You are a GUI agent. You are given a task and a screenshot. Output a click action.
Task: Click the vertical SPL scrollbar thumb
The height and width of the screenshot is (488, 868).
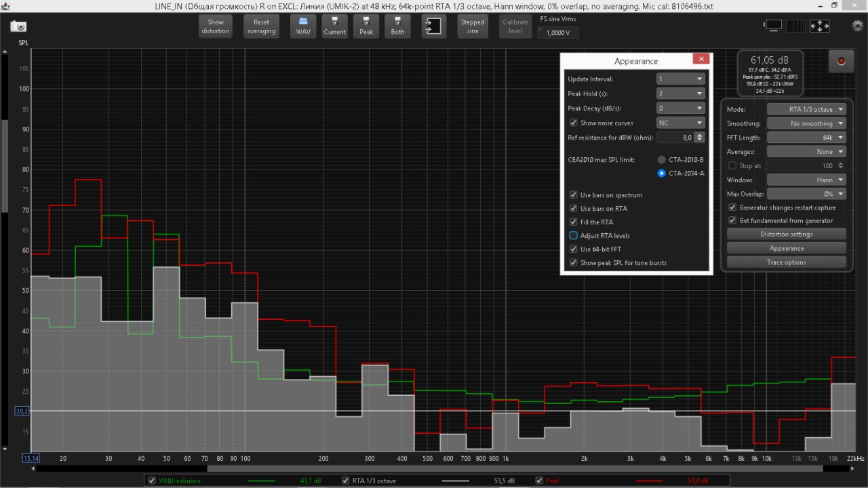coord(5,166)
